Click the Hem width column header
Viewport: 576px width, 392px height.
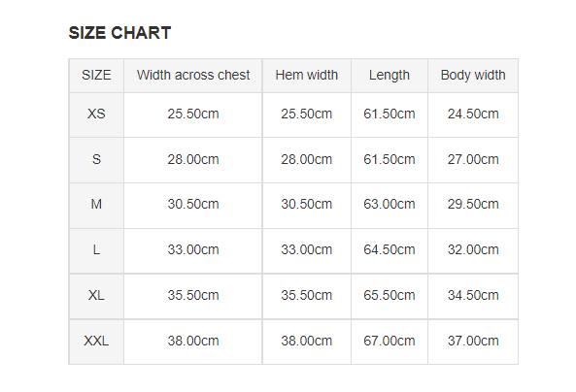tap(306, 76)
